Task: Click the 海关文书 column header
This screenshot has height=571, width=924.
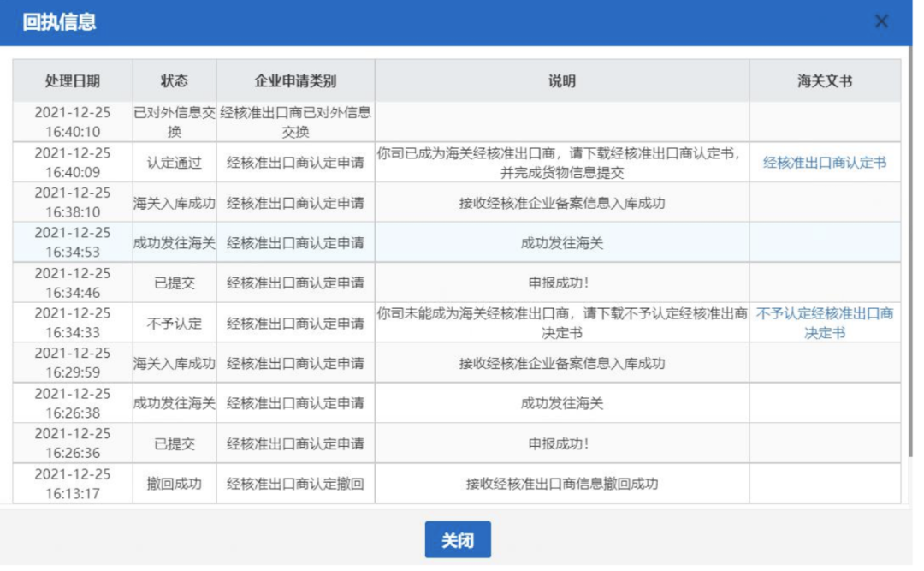Action: tap(824, 81)
